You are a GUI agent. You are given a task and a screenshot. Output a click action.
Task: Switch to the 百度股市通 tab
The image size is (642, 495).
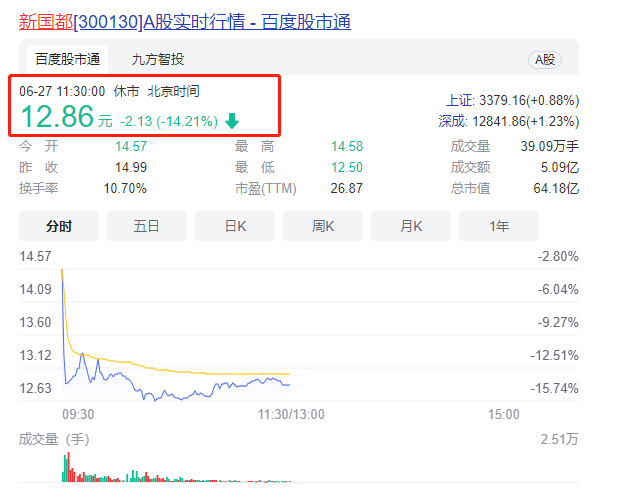tap(68, 59)
